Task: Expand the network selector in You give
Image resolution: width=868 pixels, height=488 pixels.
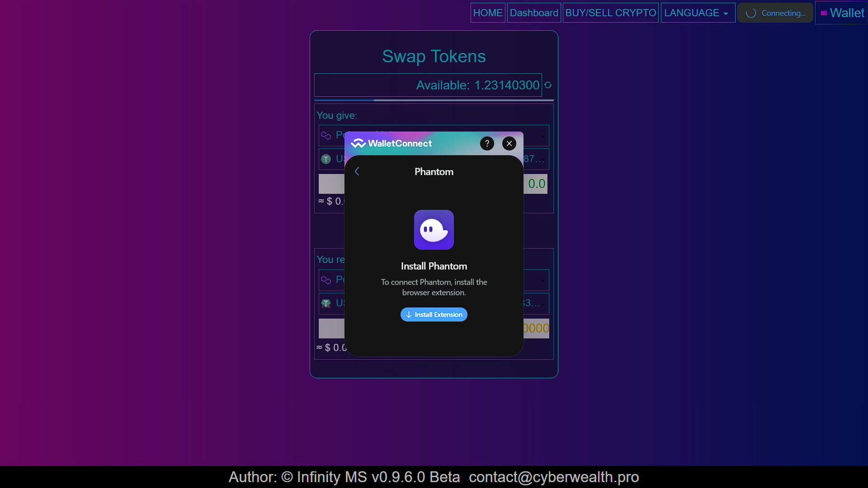Action: point(542,136)
